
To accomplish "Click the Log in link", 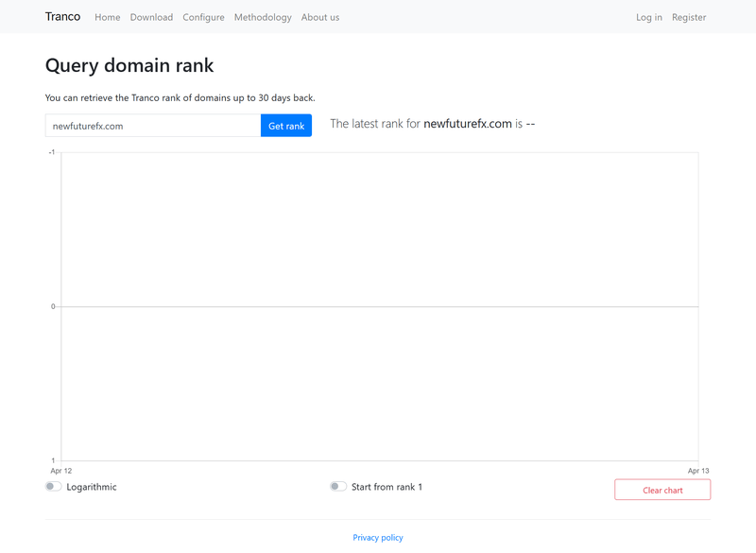I will [x=649, y=17].
